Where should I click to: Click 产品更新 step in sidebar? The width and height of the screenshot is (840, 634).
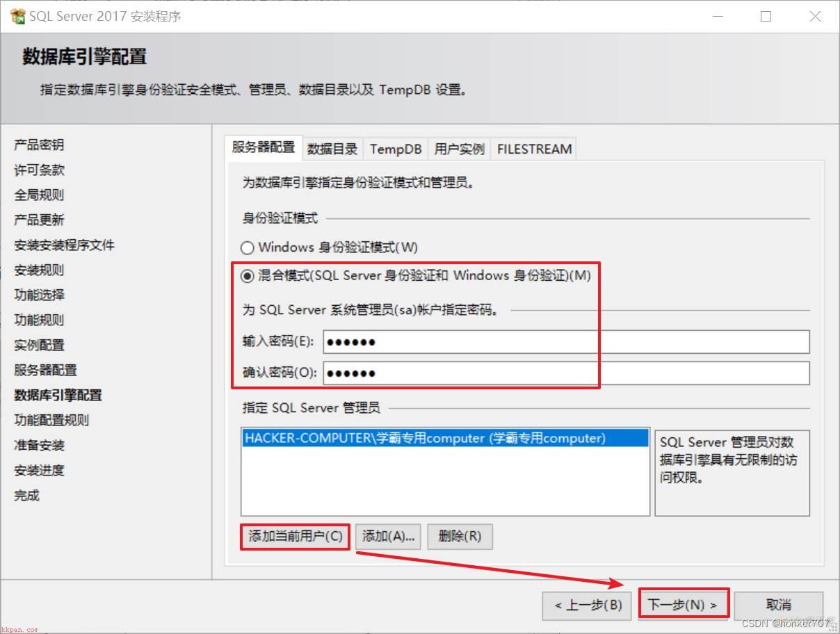tap(39, 220)
